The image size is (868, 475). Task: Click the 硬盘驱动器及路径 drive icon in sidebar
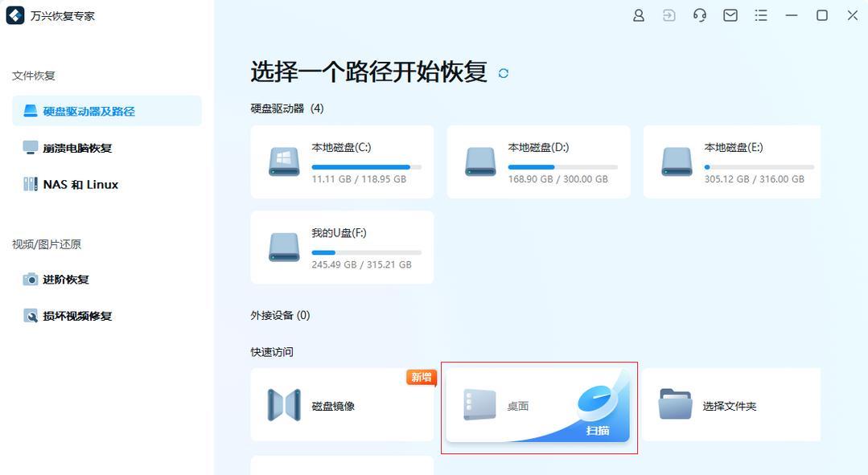click(31, 111)
